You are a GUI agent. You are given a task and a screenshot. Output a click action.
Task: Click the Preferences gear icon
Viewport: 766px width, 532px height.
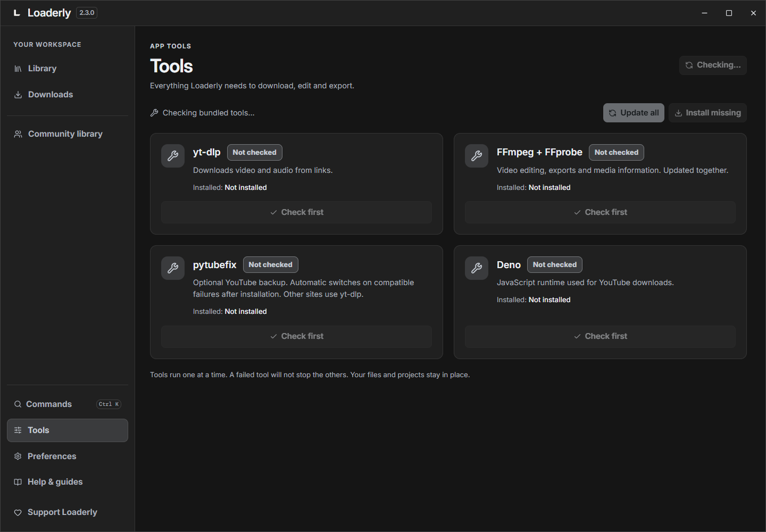click(x=18, y=456)
